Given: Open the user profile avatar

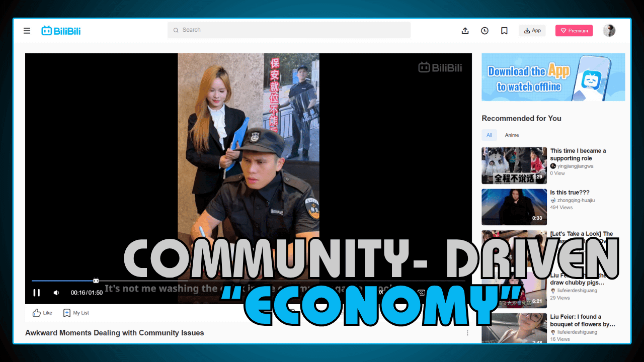Looking at the screenshot, I should 609,31.
